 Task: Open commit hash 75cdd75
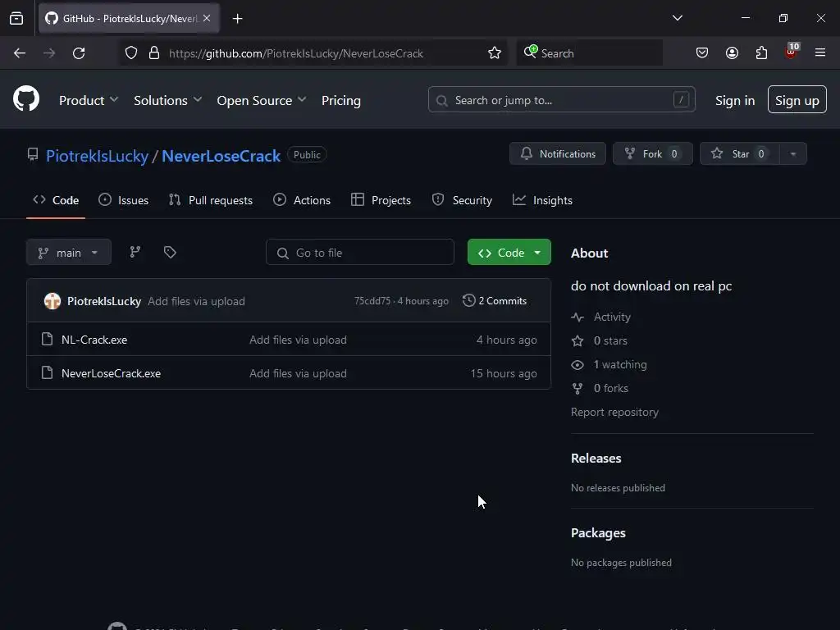[x=372, y=301]
